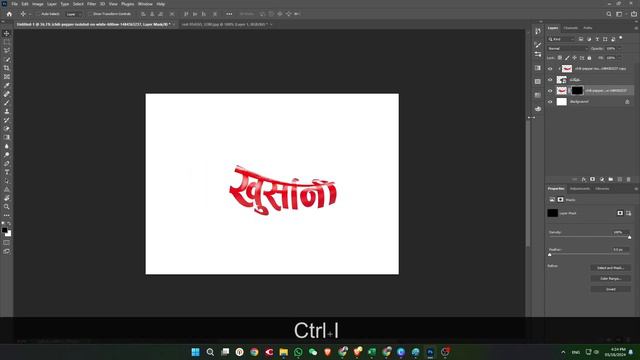Open the Normal blend mode dropdown
Image resolution: width=640 pixels, height=360 pixels.
tap(567, 49)
